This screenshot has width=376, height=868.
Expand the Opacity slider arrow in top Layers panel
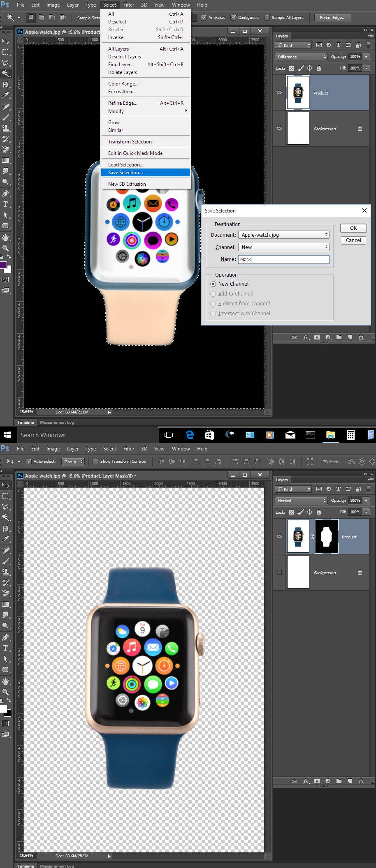click(367, 57)
